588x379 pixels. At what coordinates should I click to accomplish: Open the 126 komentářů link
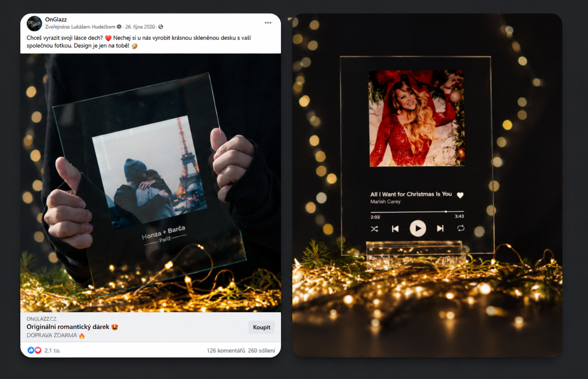coord(226,350)
